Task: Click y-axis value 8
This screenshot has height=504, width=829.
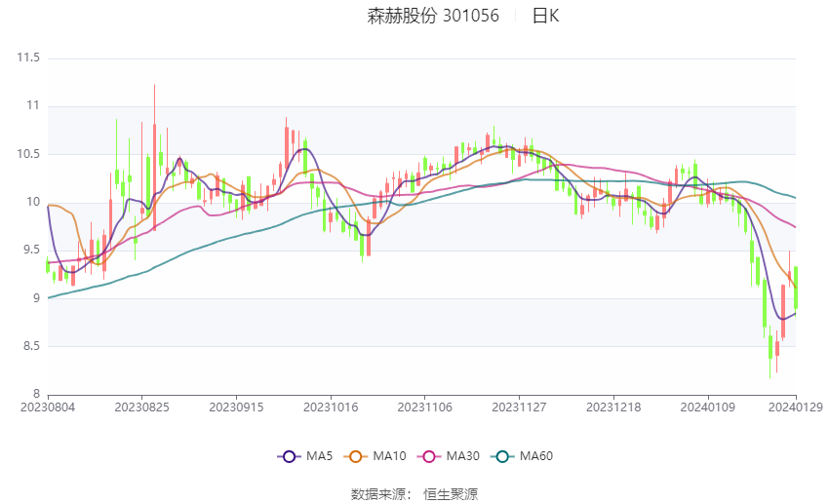Action: click(36, 394)
